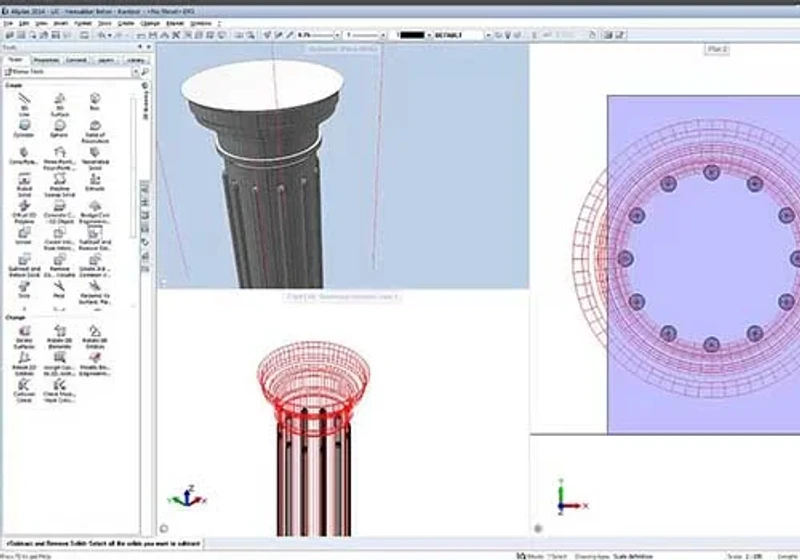Select the Box tool

tap(95, 101)
